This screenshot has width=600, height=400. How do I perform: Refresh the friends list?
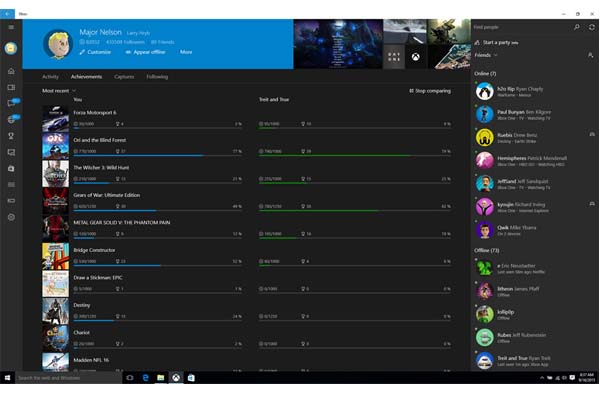tap(592, 27)
